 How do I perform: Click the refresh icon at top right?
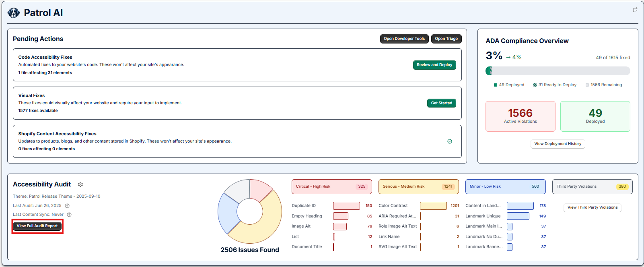click(635, 10)
